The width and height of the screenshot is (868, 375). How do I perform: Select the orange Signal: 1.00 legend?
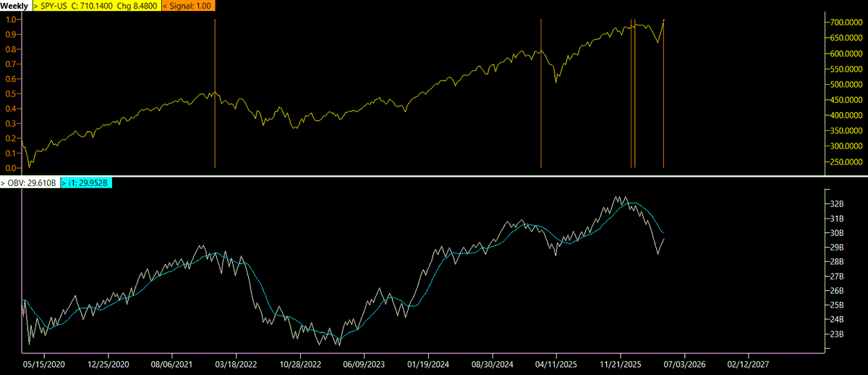[188, 6]
